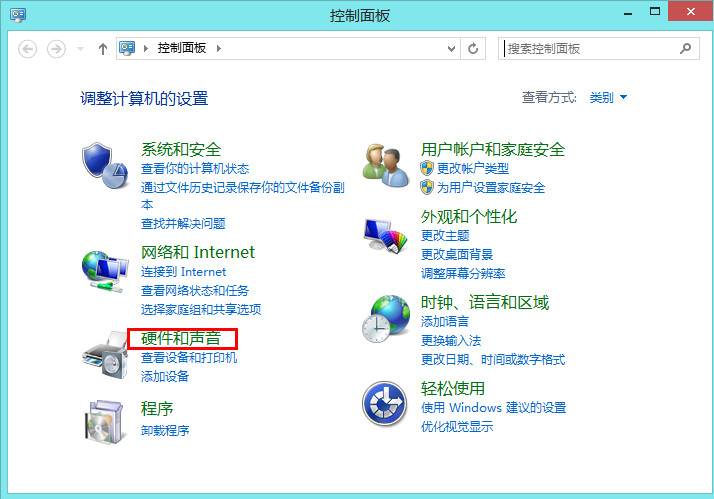Click 更换输入法 link

451,341
